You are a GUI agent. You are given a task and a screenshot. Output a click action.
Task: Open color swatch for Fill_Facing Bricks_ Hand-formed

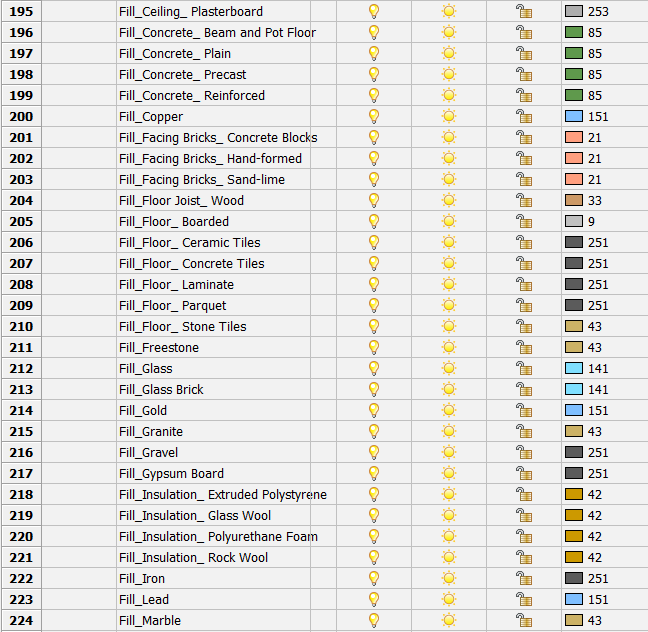(x=574, y=159)
